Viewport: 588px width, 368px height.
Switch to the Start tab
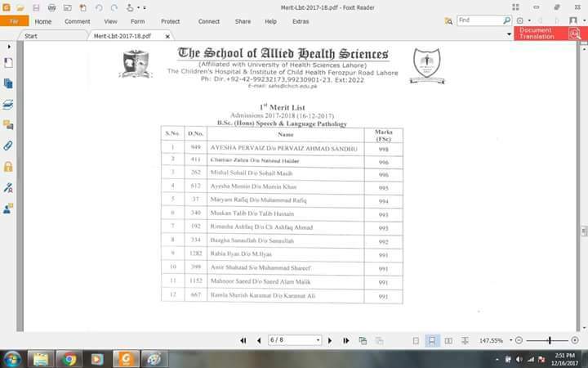click(x=31, y=36)
